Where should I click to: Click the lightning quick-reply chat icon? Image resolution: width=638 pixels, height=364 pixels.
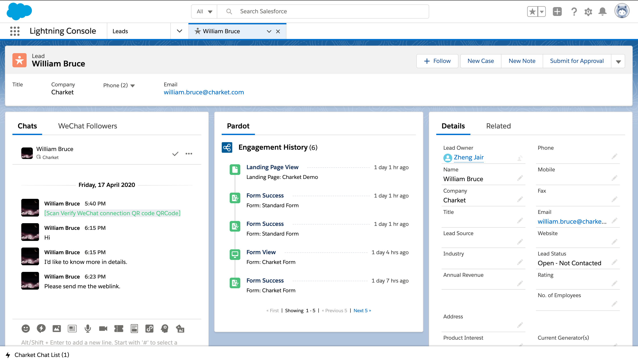coord(41,329)
